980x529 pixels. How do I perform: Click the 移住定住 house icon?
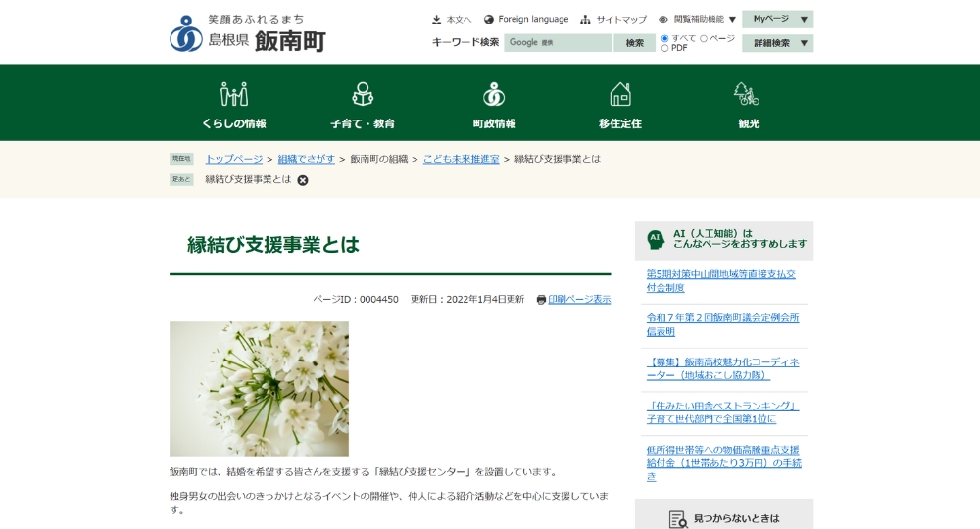coord(620,94)
